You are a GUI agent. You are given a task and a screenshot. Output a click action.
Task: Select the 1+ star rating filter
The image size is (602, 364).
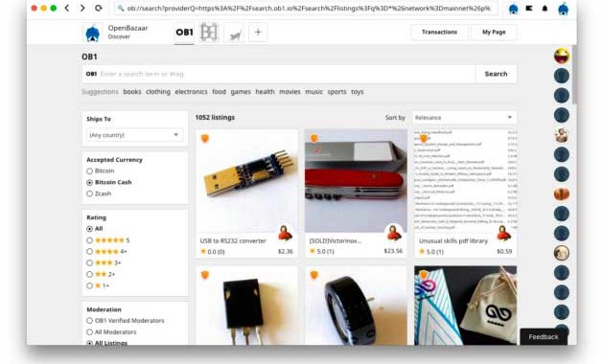coord(89,285)
